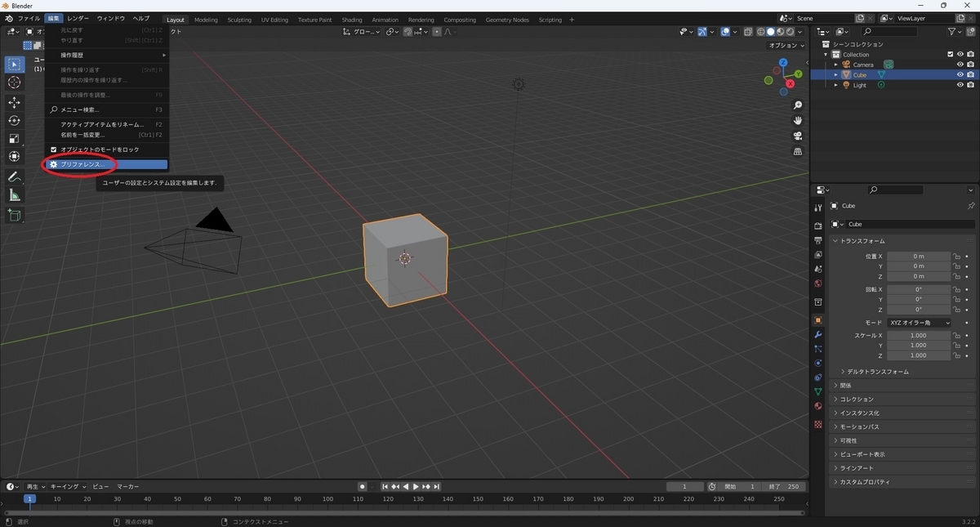The height and width of the screenshot is (527, 980).
Task: Select the Scale tool icon
Action: 15,138
